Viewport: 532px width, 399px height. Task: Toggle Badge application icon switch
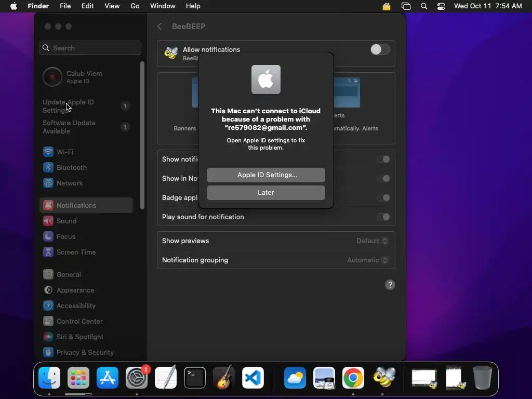383,197
